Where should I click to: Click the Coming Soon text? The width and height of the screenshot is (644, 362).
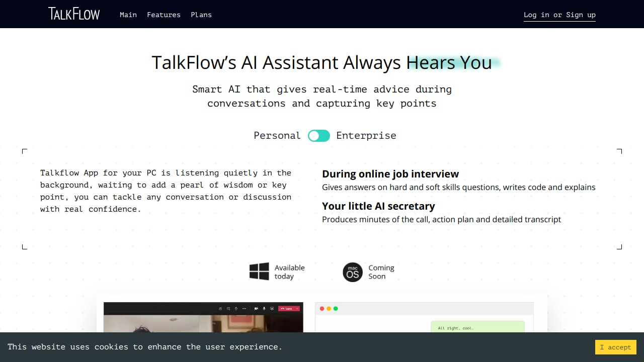point(381,272)
